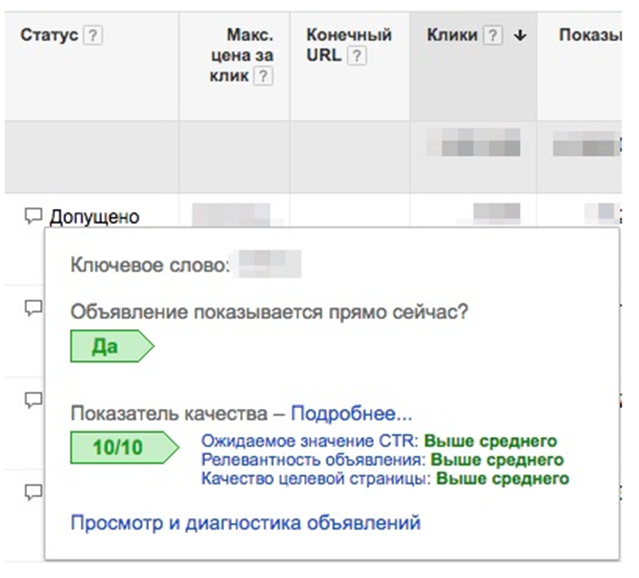Click the Конечный URL column header
The width and height of the screenshot is (639, 578).
click(x=348, y=35)
